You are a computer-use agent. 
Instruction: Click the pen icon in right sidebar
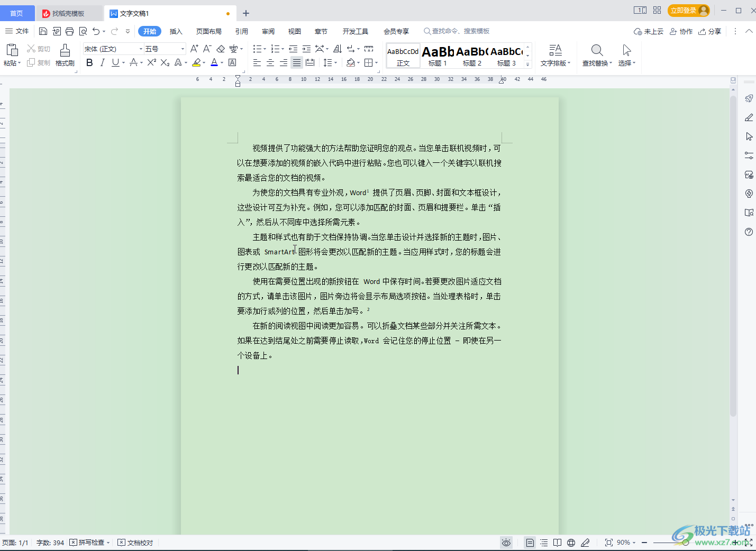tap(749, 117)
